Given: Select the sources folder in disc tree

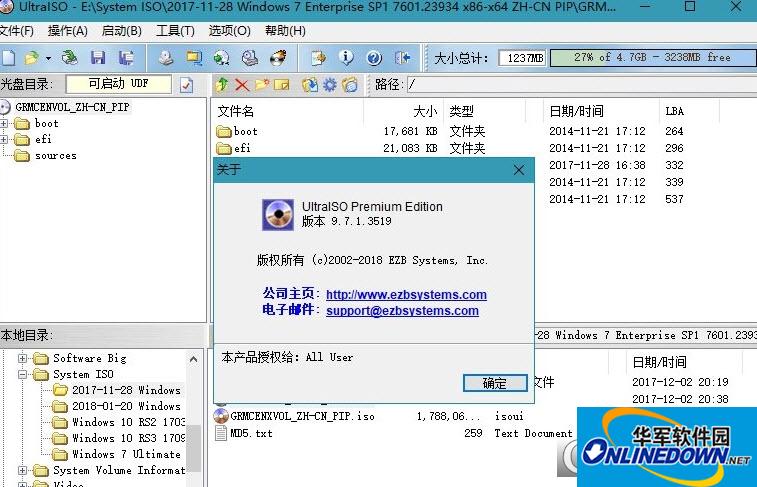Looking at the screenshot, I should pos(56,155).
